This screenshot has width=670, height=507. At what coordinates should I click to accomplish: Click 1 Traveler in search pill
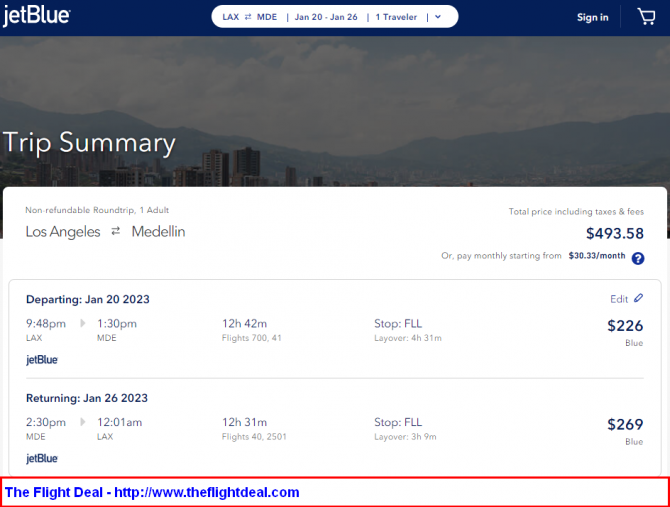(x=396, y=17)
